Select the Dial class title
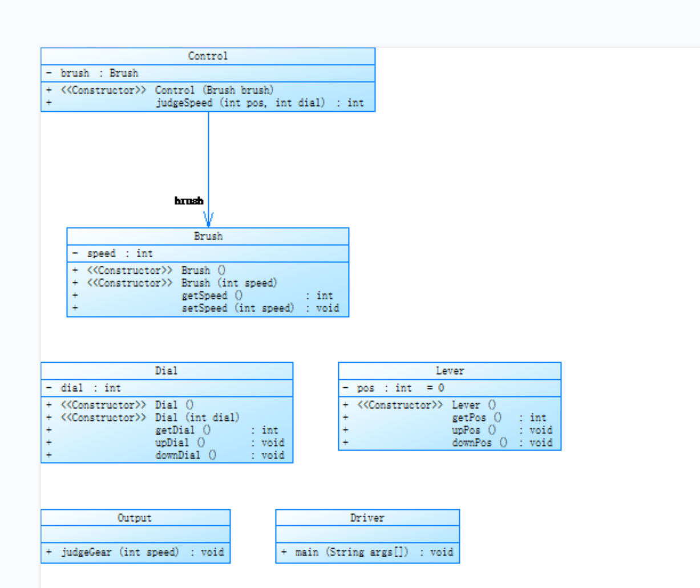The width and height of the screenshot is (700, 588). click(x=166, y=371)
